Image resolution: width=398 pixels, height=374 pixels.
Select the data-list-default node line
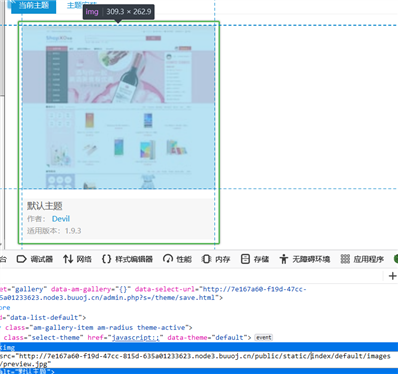tap(43, 318)
